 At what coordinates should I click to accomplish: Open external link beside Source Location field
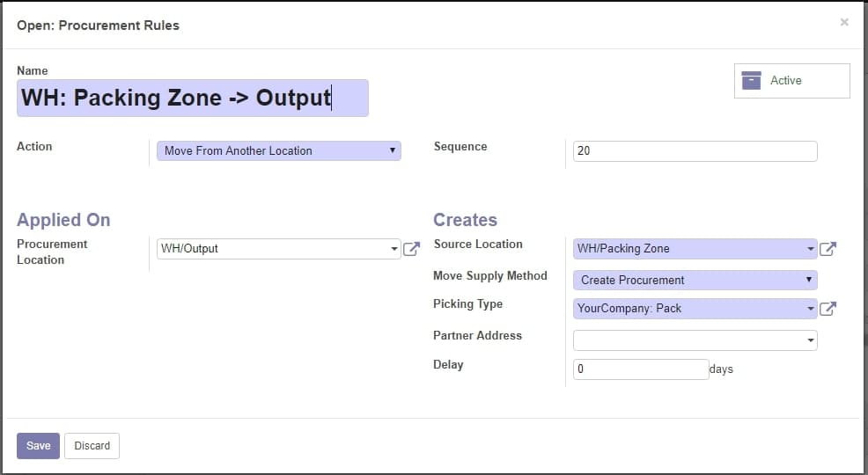(828, 249)
